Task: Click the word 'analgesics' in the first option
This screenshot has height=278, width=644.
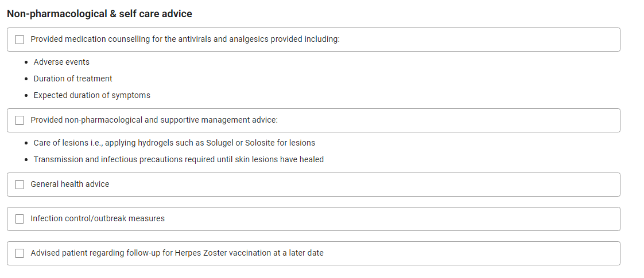Action: pyautogui.click(x=249, y=40)
